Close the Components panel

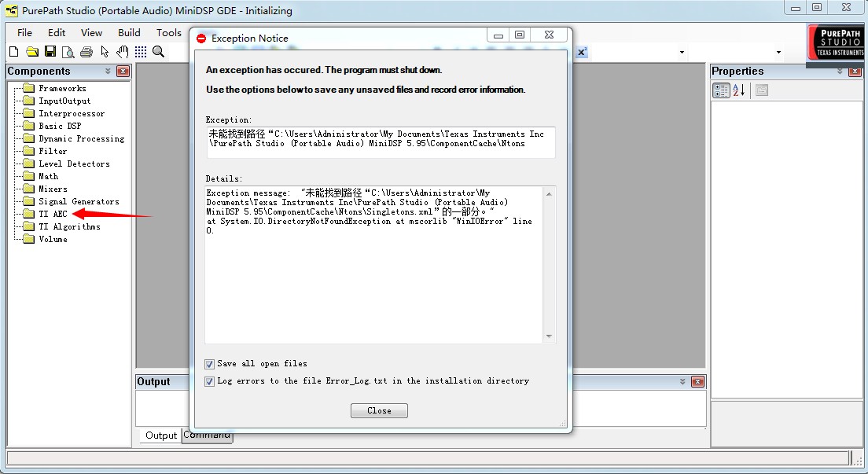tap(123, 71)
